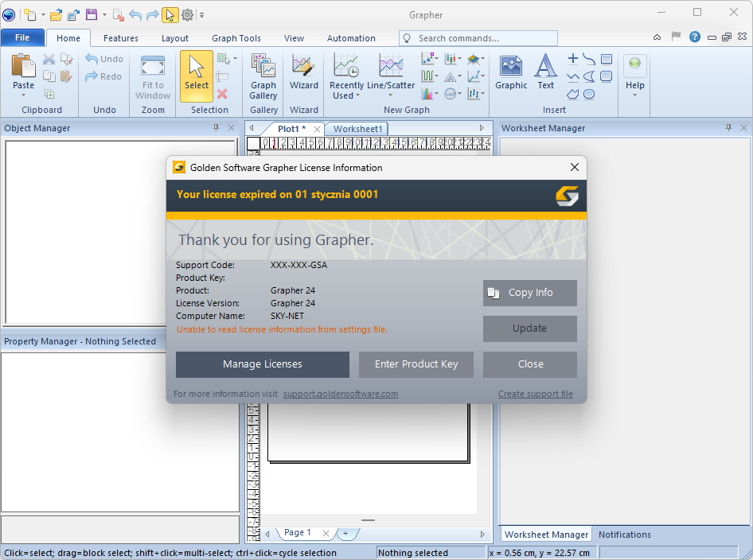Click the gear Options icon in quick access toolbar
Image resolution: width=753 pixels, height=560 pixels.
pyautogui.click(x=187, y=15)
